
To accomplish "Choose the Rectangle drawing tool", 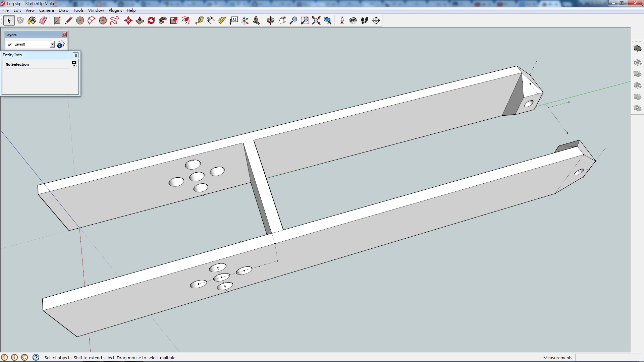I will click(57, 21).
